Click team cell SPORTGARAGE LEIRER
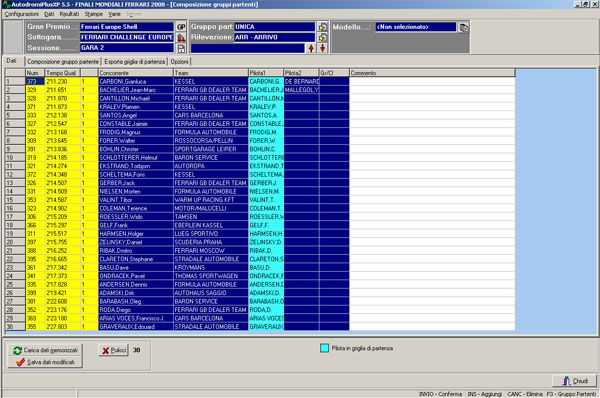This screenshot has width=600, height=398. (211, 149)
